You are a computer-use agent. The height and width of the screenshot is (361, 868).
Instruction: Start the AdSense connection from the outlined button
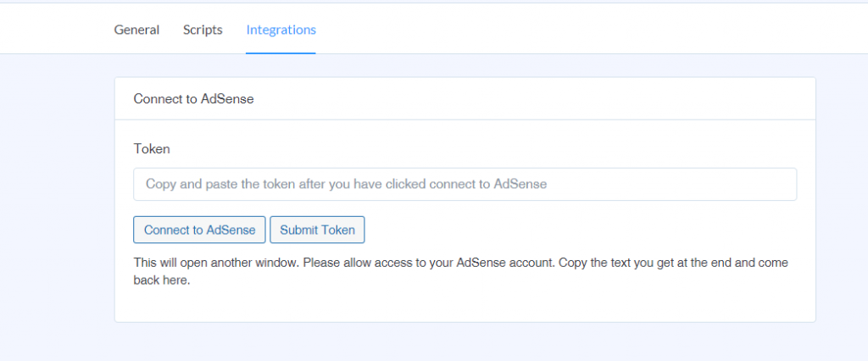199,230
